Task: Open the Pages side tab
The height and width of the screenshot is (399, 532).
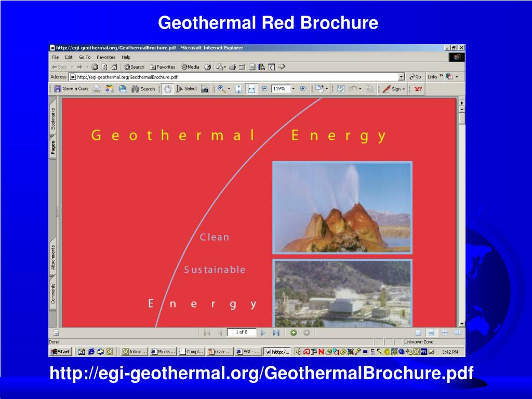Action: tap(53, 148)
